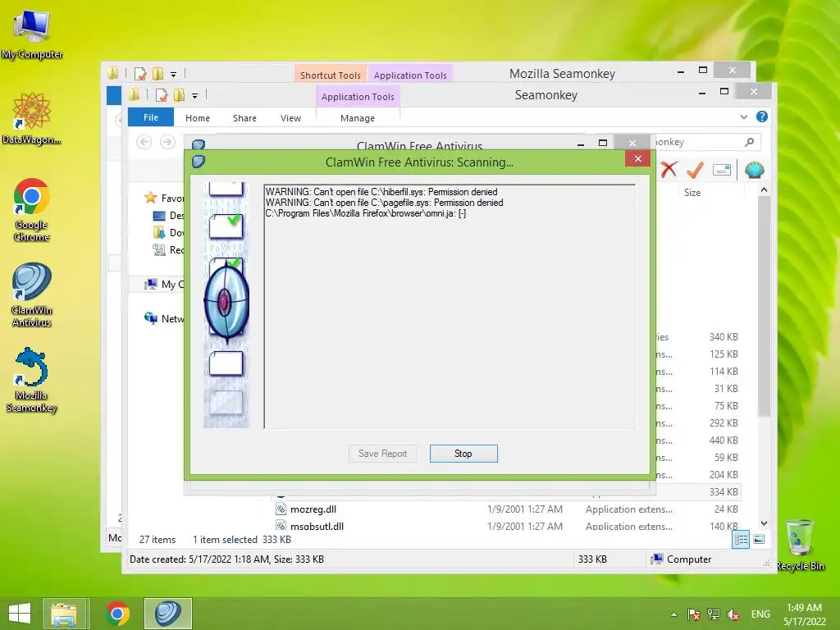Select Application Tools tab in Mozilla Seamonkey window
The height and width of the screenshot is (630, 840).
click(x=410, y=75)
